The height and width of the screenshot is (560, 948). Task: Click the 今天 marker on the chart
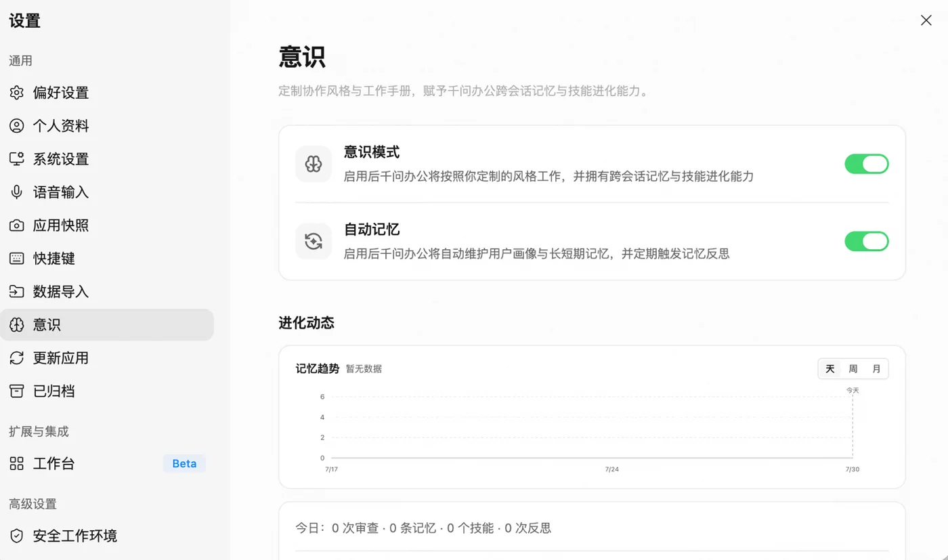tap(853, 391)
